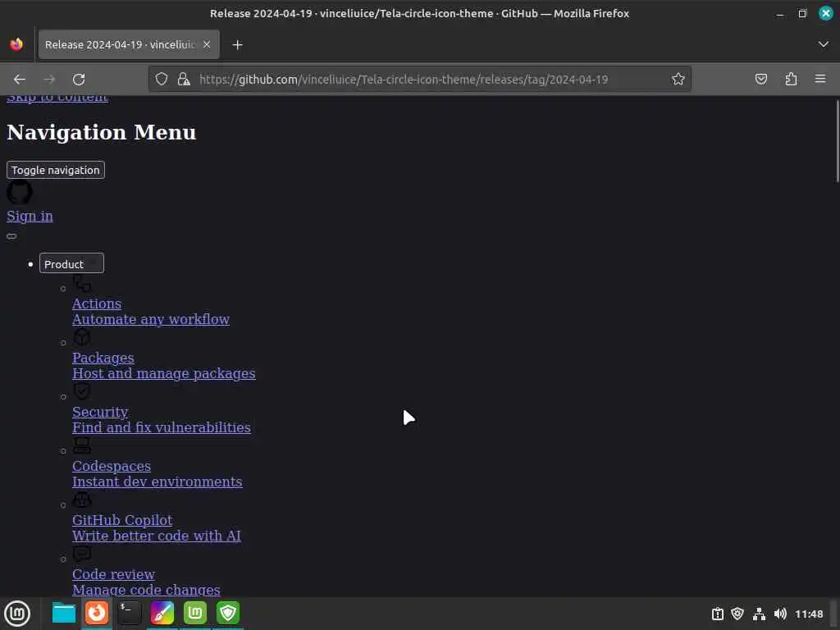Open the Firefox extensions puzzle icon
The width and height of the screenshot is (840, 630).
(x=791, y=80)
